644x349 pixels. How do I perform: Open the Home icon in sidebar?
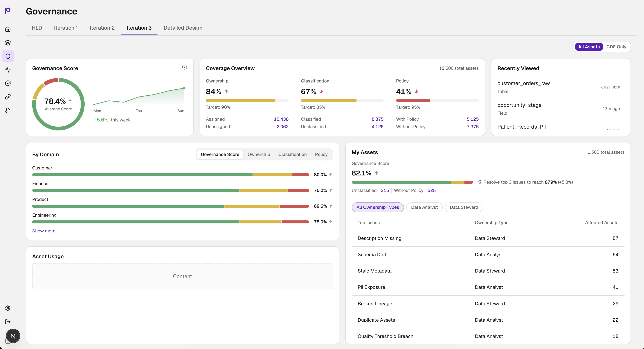(8, 29)
